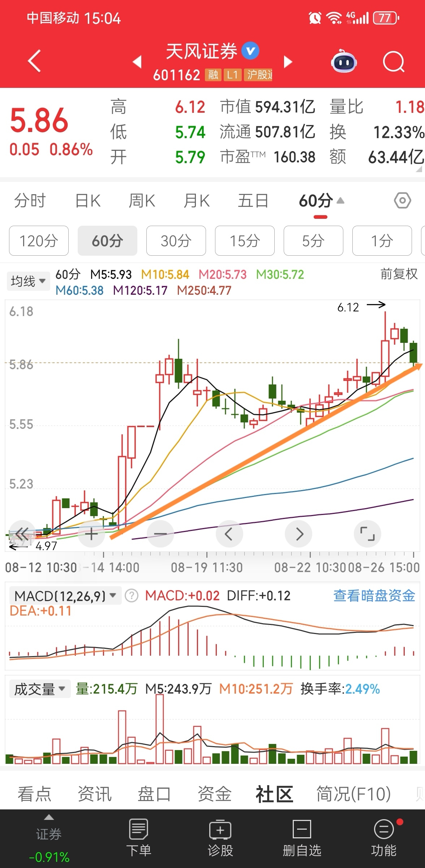Open the 查看暗盘资金 link
Viewport: 425px width, 868px height.
pyautogui.click(x=374, y=596)
